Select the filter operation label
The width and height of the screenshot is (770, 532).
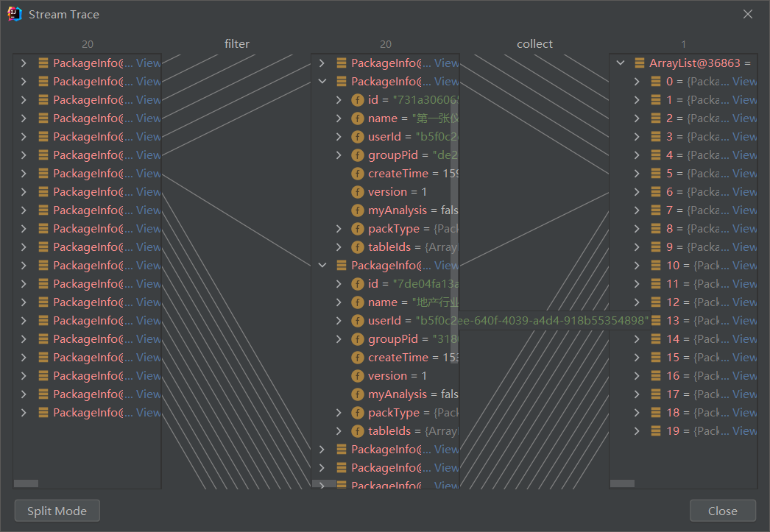(x=237, y=44)
